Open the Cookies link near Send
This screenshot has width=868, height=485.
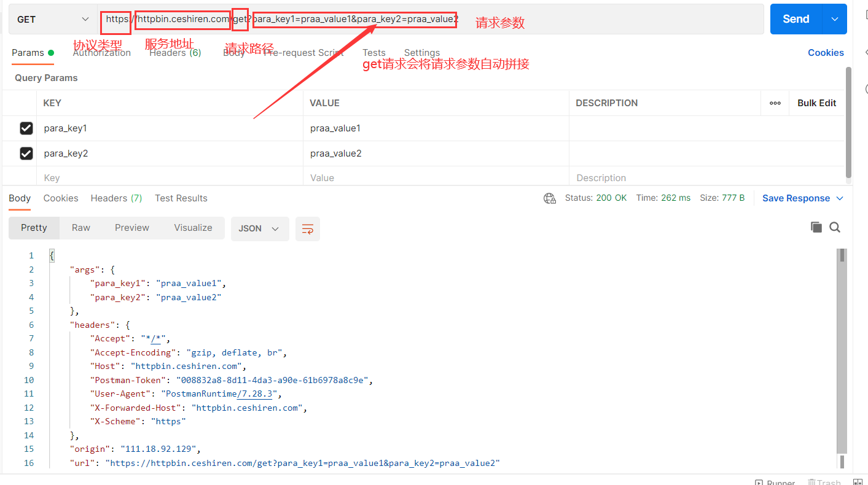(x=826, y=53)
